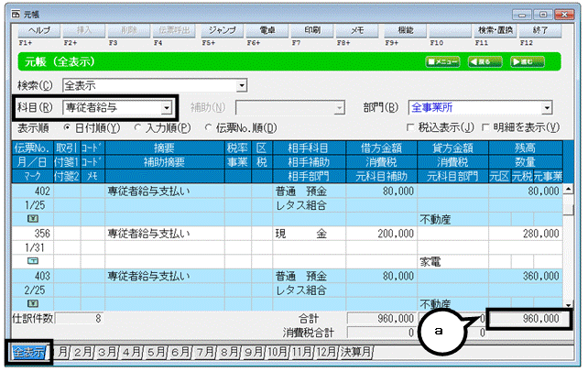This screenshot has height=372, width=588.
Task: Click the 現 金 counter-account cell
Action: (x=310, y=234)
